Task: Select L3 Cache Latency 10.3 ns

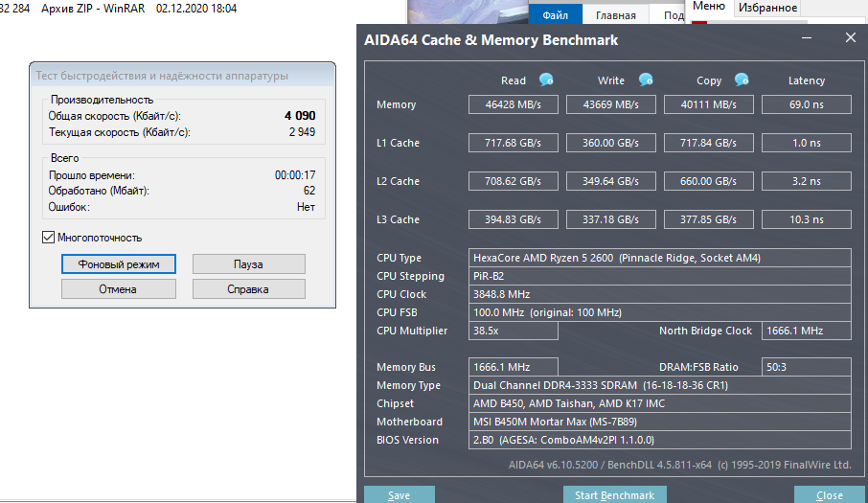Action: click(x=807, y=219)
